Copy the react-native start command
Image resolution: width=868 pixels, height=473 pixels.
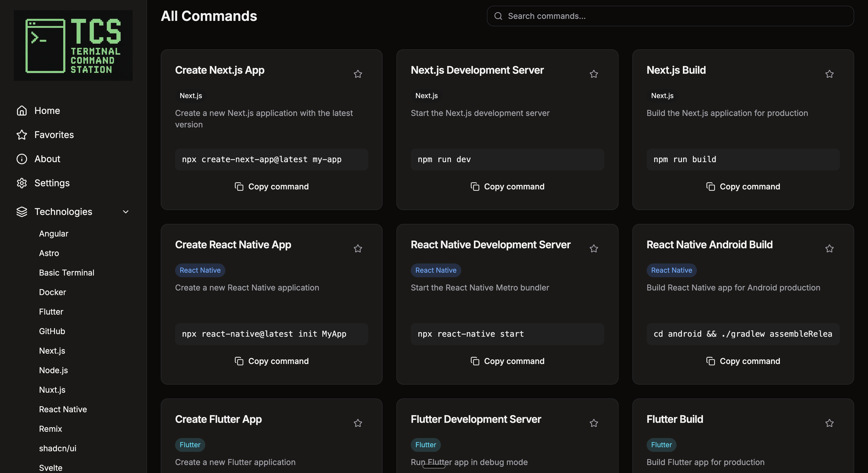[x=507, y=361]
